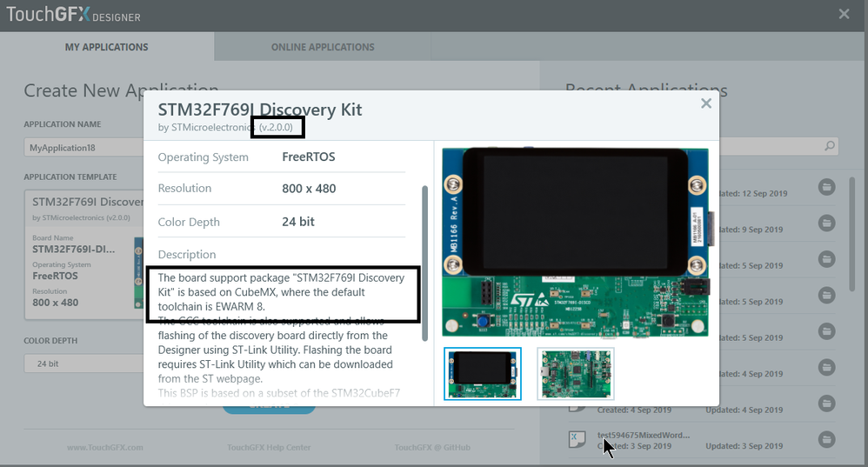Open folder icon for Updated 4 Sep 2019 entry
Screen dimensions: 868x467
(x=826, y=367)
